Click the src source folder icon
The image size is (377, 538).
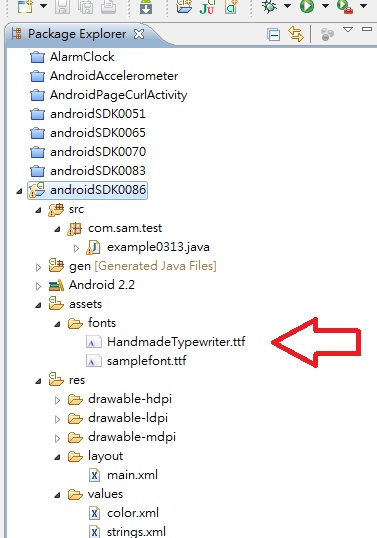(x=56, y=210)
